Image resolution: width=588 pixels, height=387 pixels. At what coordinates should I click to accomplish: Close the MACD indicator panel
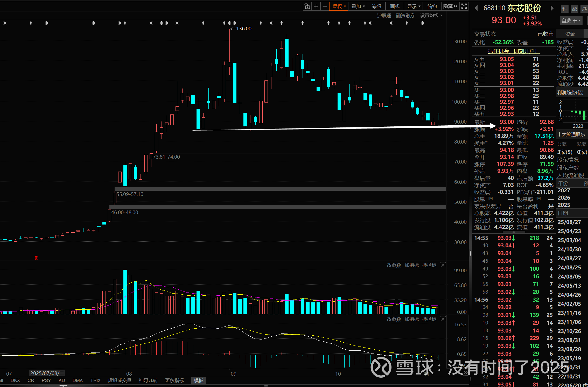(443, 319)
